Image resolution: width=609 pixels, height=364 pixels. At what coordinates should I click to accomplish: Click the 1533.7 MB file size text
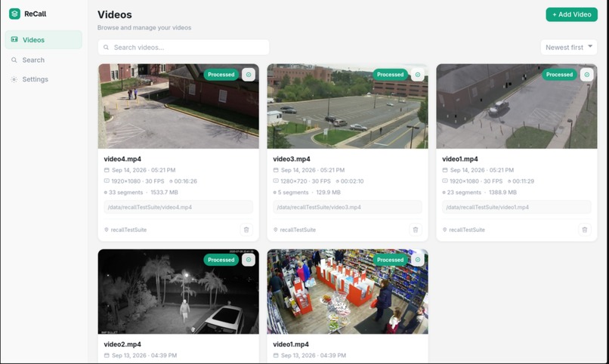(164, 193)
